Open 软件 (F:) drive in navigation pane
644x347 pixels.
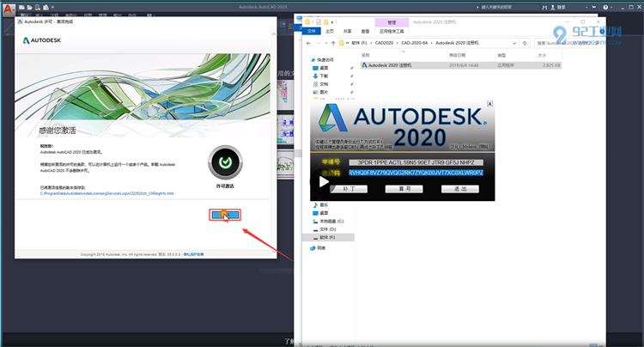(x=327, y=237)
